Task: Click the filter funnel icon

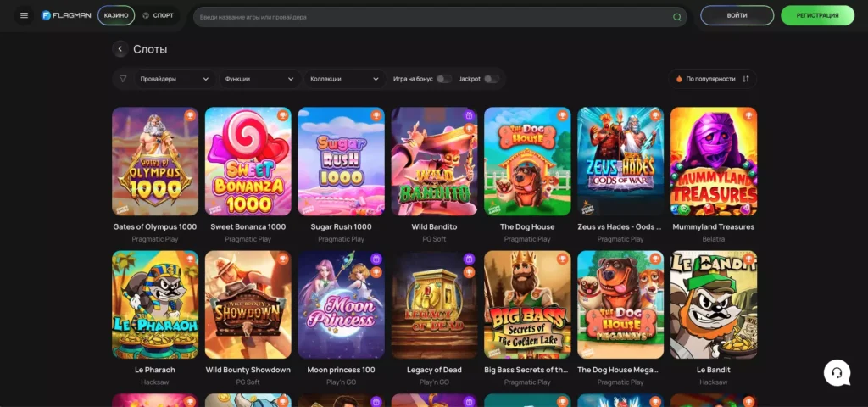Action: 123,79
